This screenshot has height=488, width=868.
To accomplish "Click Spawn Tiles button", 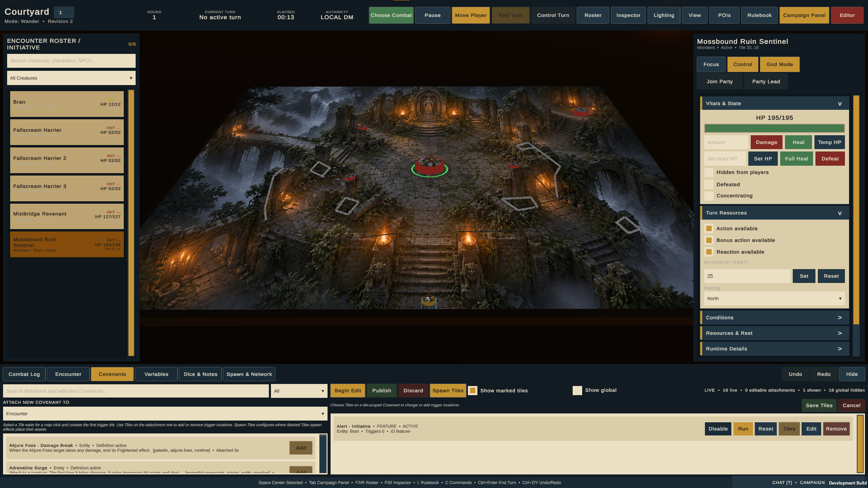I will [x=448, y=390].
